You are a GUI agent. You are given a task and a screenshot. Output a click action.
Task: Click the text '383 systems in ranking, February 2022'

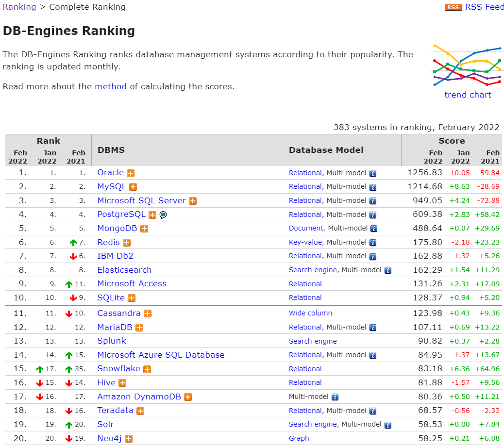[417, 127]
